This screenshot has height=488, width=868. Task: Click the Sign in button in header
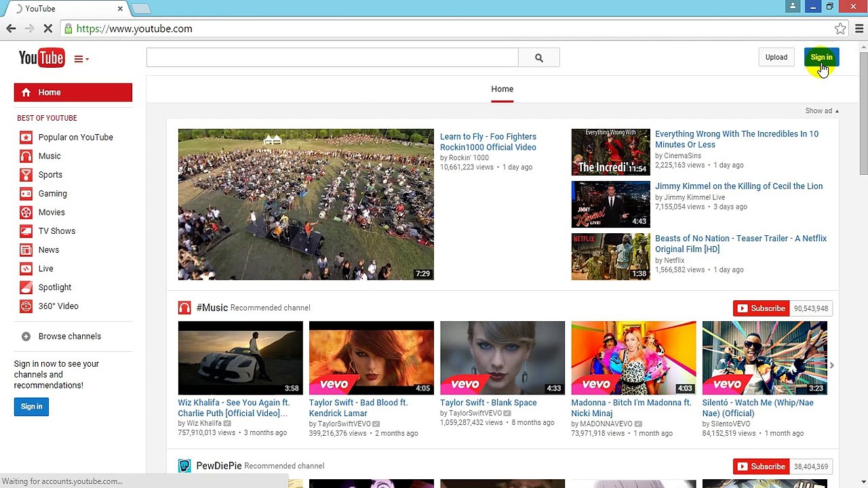coord(821,57)
